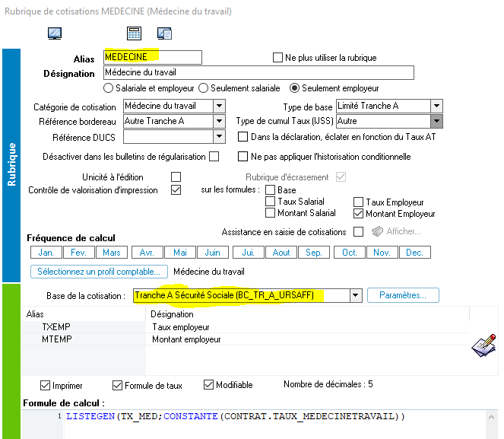
Task: Click into the Désignation text field
Action: pyautogui.click(x=258, y=73)
